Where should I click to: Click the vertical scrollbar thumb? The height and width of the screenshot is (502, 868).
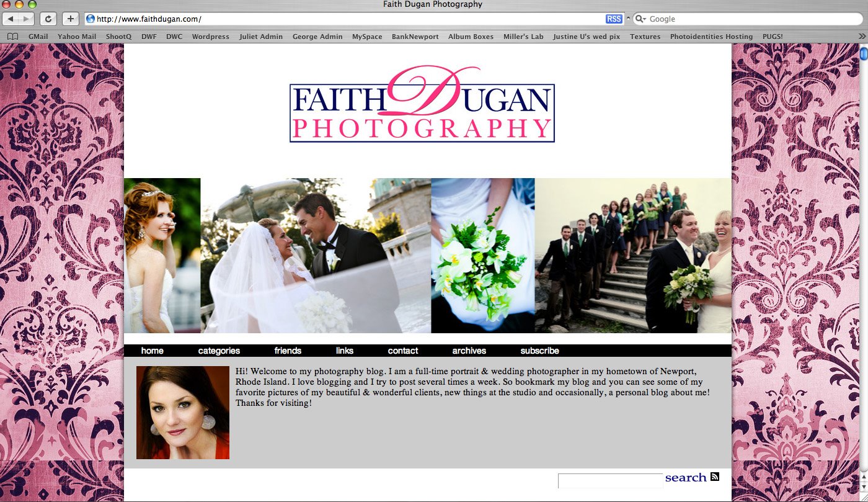pyautogui.click(x=864, y=55)
